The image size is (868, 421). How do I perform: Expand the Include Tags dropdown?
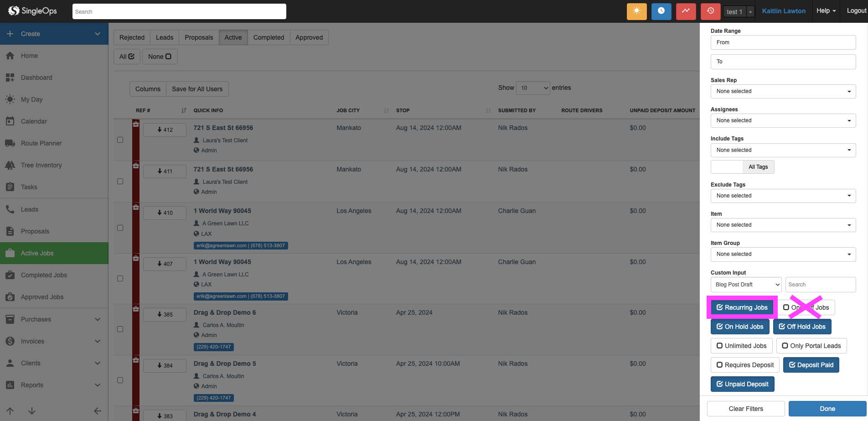coord(783,150)
